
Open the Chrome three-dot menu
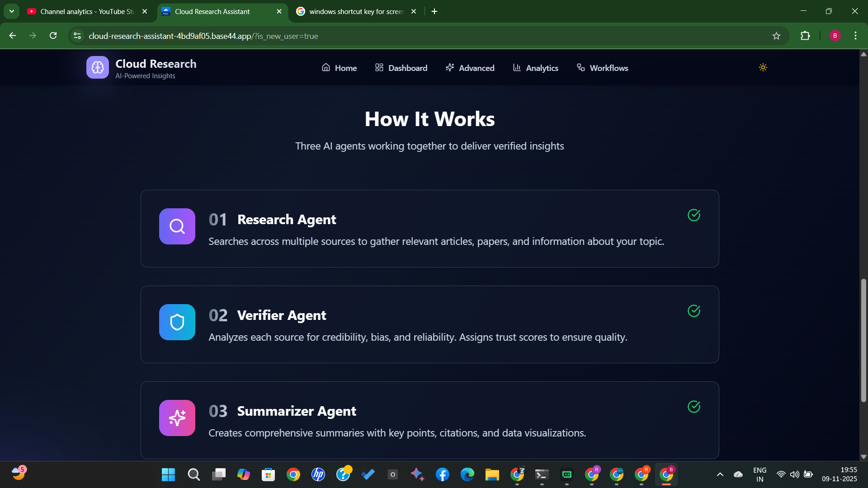click(855, 36)
